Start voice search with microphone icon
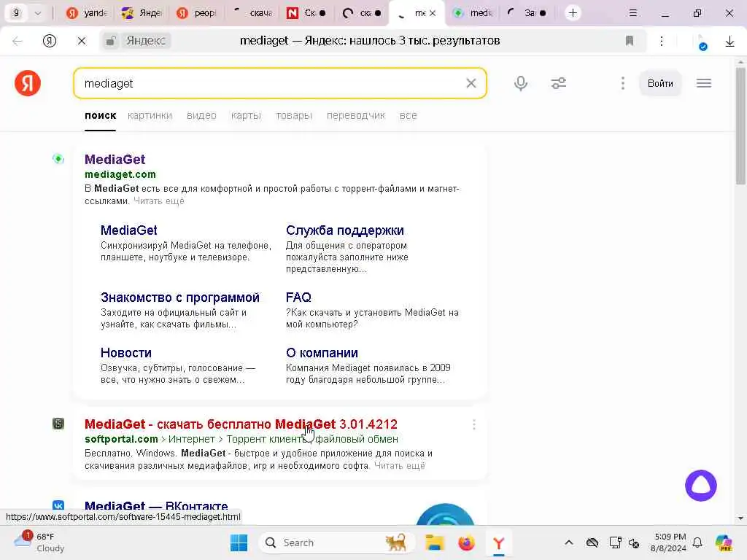Screen dimensions: 747x560 click(x=521, y=83)
